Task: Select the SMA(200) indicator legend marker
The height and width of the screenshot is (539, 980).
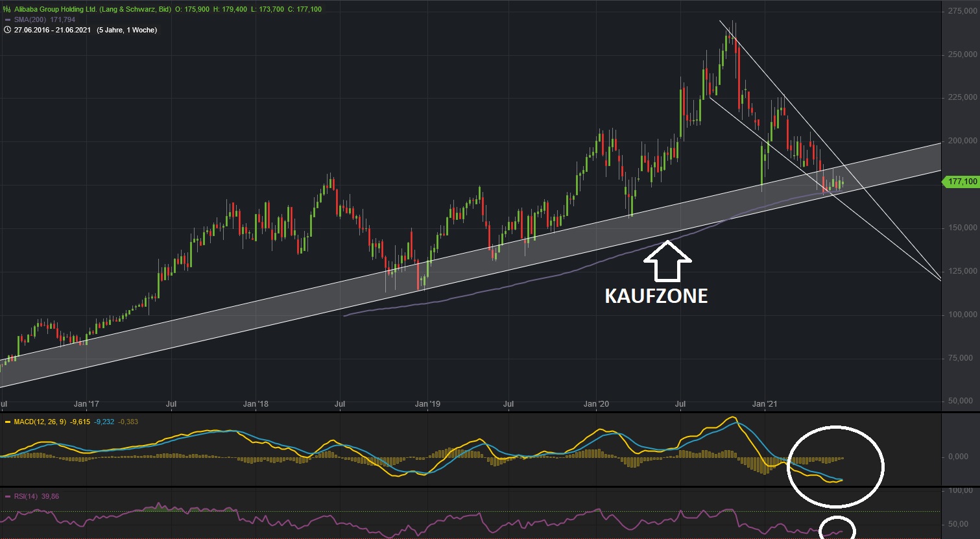Action: click(8, 19)
